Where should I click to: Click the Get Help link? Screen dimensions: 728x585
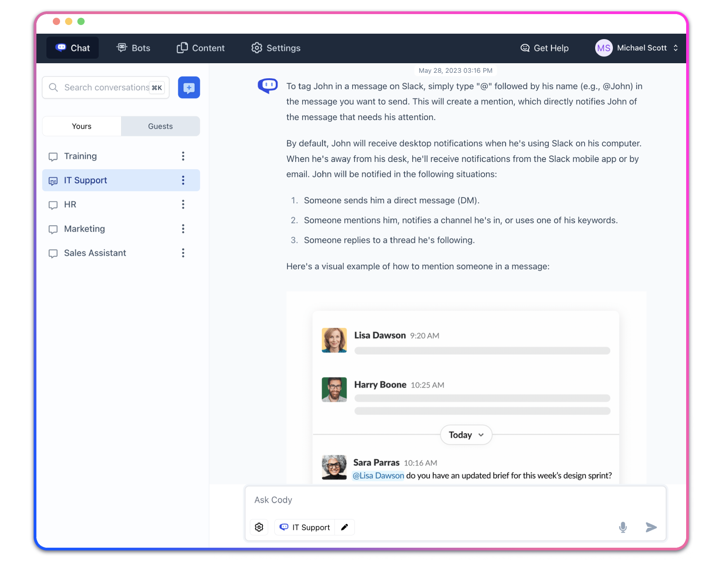pos(545,48)
